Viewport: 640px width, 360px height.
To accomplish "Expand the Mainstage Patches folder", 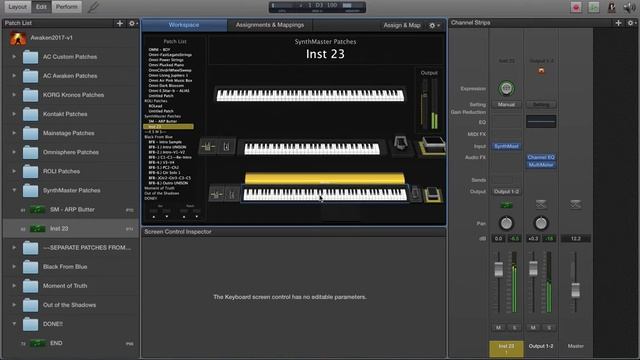I will pos(14,133).
